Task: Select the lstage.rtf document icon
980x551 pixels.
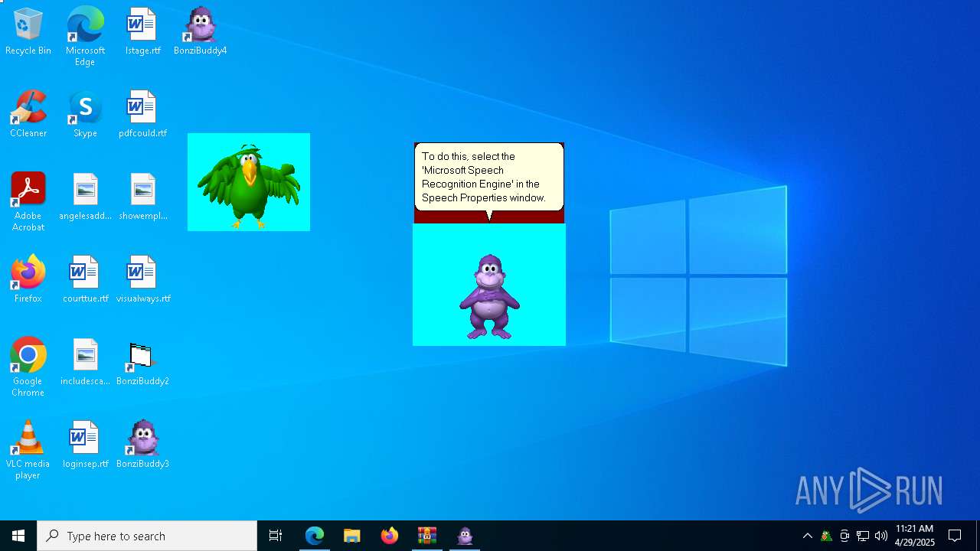Action: (142, 32)
